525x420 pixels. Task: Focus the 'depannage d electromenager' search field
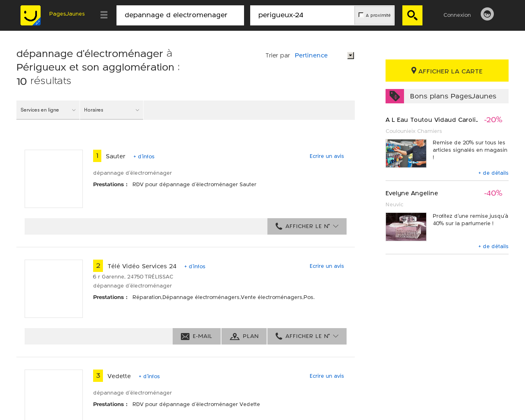[180, 15]
